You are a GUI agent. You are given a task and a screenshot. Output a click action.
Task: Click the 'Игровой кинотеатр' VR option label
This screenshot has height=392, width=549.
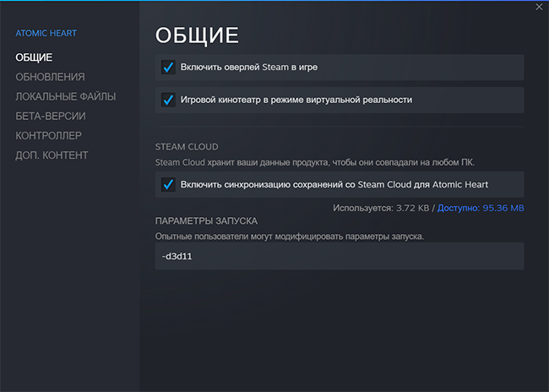click(x=296, y=100)
